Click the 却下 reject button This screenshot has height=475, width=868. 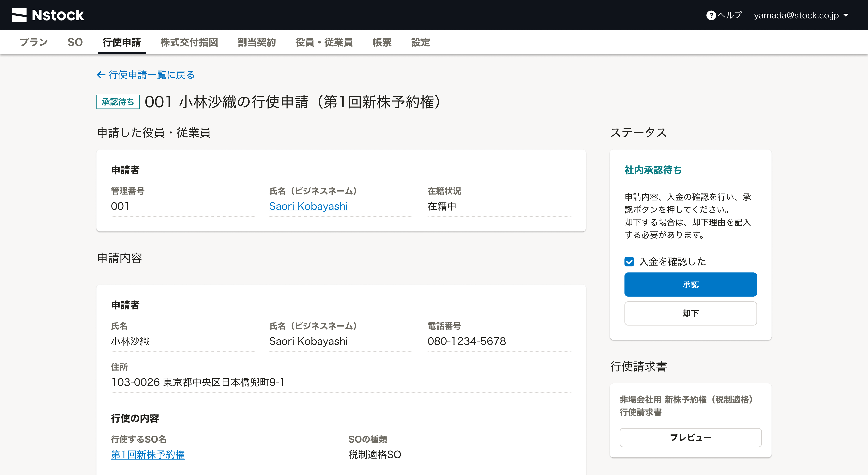coord(690,313)
